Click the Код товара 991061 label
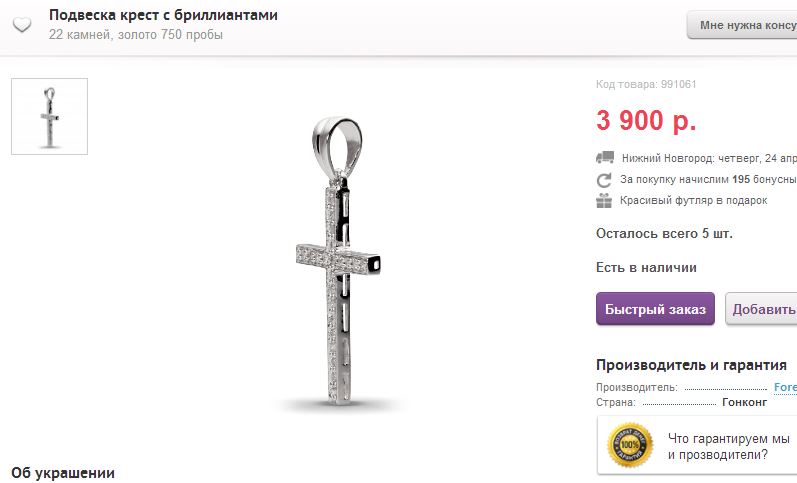Viewport: 797px width, 483px height. click(x=646, y=84)
